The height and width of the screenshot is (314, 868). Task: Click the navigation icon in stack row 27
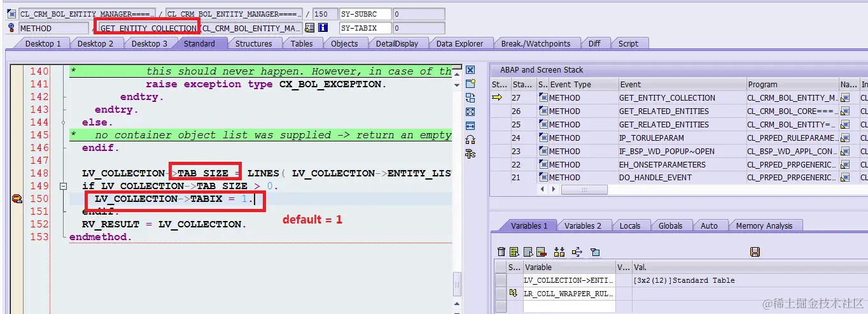click(845, 98)
